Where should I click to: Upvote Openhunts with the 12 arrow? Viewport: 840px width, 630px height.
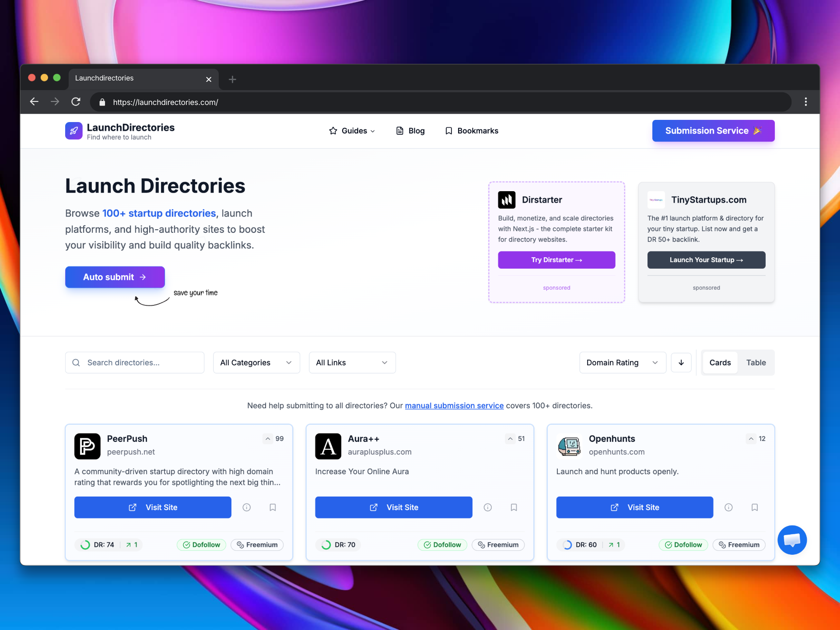click(751, 439)
